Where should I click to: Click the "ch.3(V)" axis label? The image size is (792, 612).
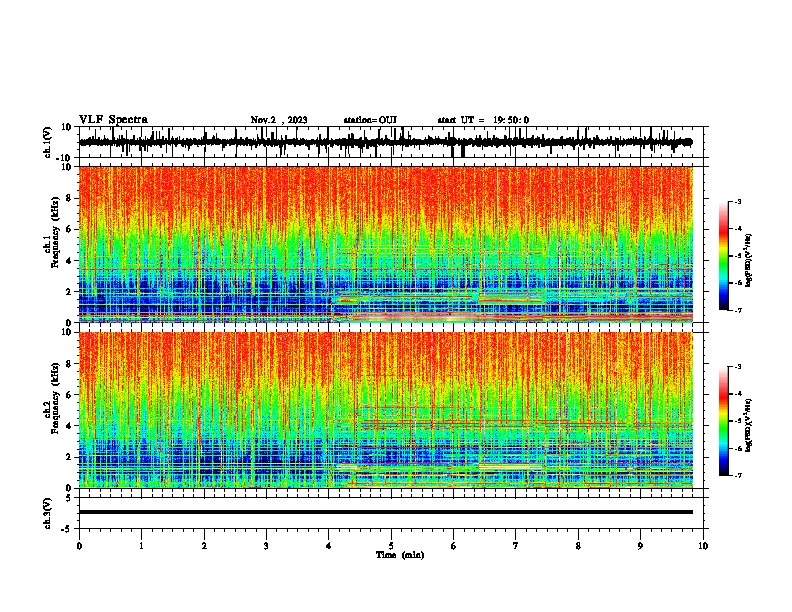click(x=47, y=514)
